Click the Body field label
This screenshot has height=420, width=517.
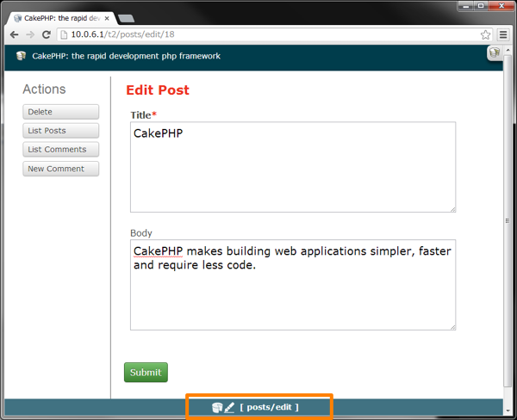pos(141,233)
